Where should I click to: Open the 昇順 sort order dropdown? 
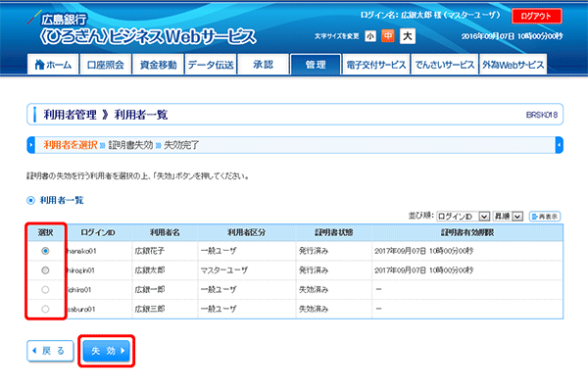click(x=508, y=217)
